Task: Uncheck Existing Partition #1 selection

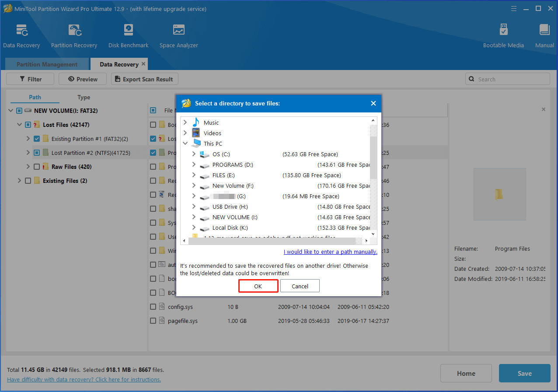Action: (36, 139)
